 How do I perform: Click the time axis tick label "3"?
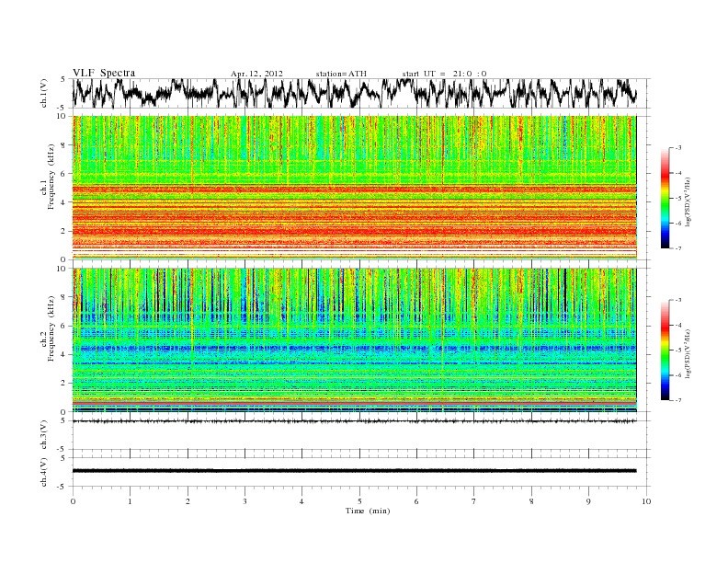coord(245,501)
